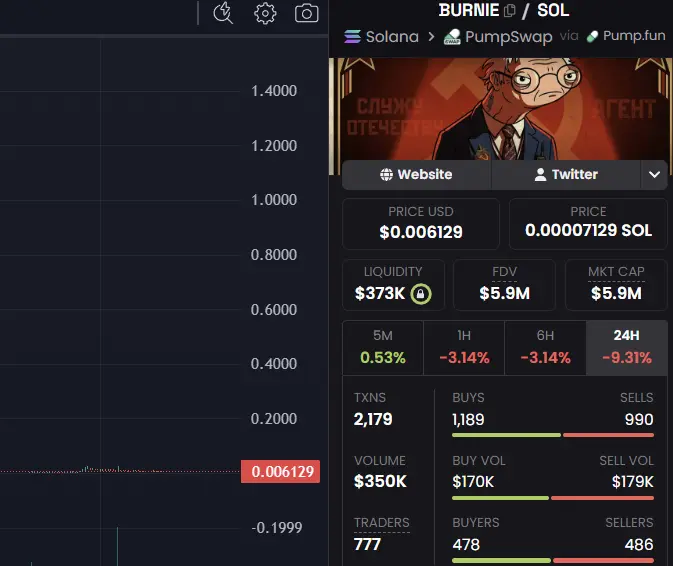Click the 0.2000 price axis label
The width and height of the screenshot is (673, 566).
(x=274, y=419)
